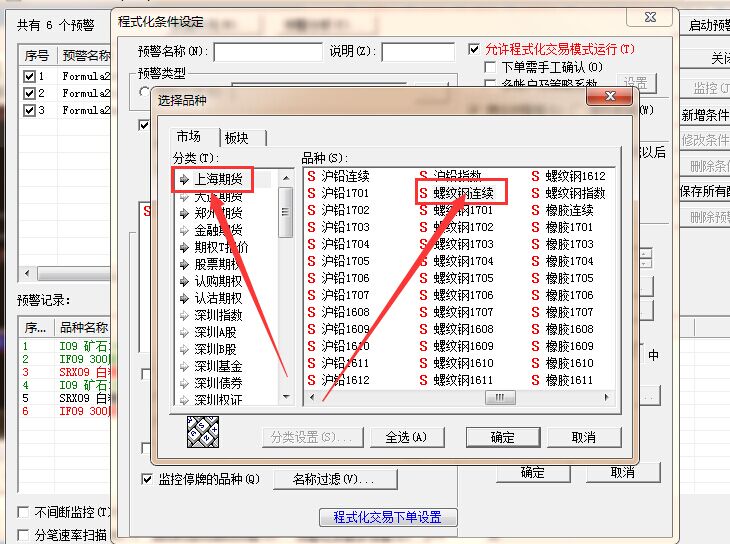730x544 pixels.
Task: Click the S icon of 橡胶1611
Action: pos(535,381)
